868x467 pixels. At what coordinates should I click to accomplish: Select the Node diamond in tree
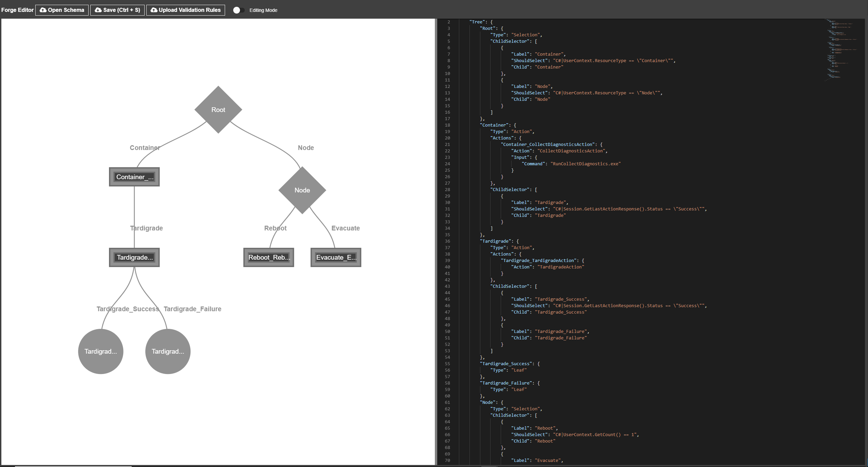302,190
